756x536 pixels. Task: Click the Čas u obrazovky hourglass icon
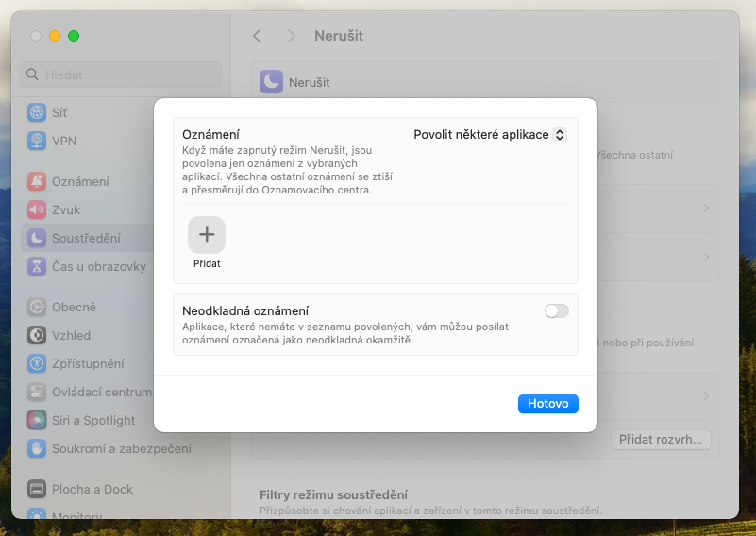click(37, 266)
